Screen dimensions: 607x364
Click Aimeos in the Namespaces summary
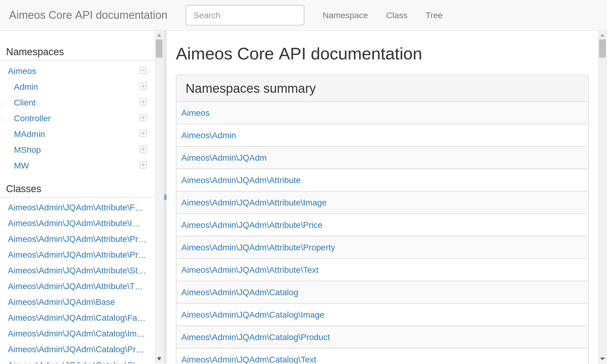coord(195,113)
